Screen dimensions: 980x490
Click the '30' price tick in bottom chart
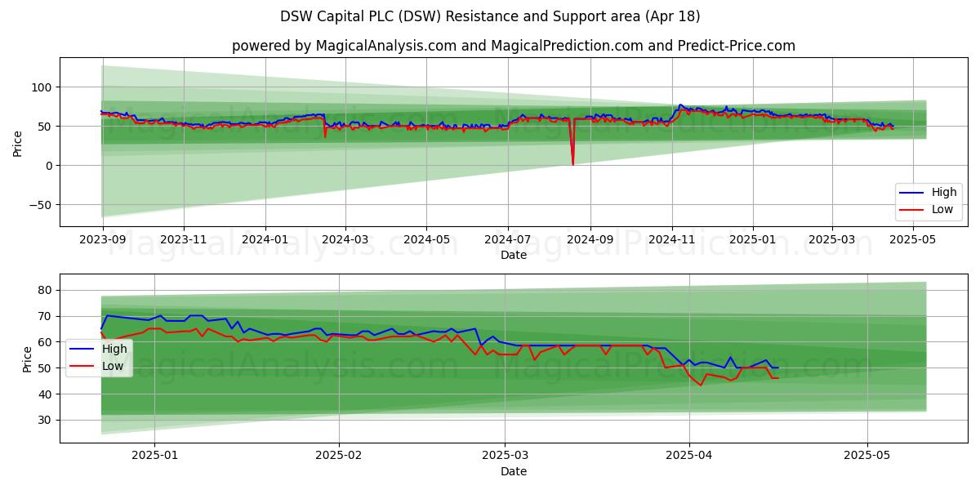[46, 420]
